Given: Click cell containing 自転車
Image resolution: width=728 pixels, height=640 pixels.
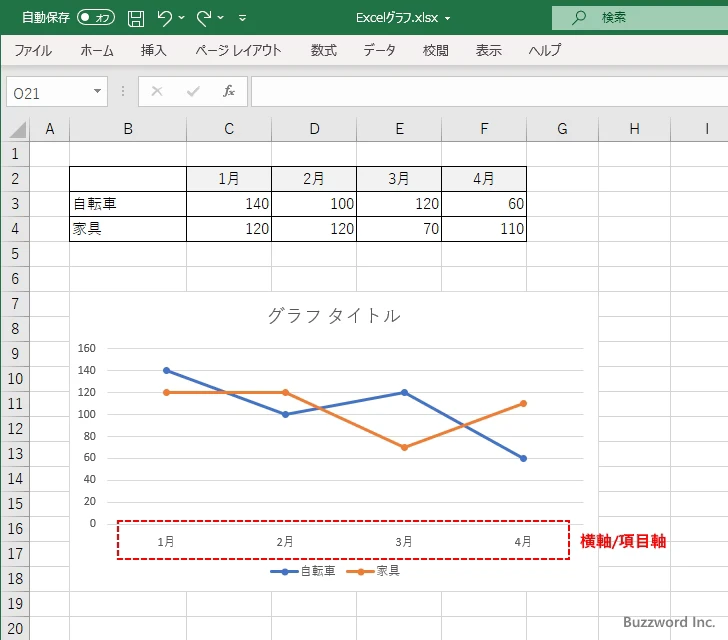Looking at the screenshot, I should click(128, 204).
